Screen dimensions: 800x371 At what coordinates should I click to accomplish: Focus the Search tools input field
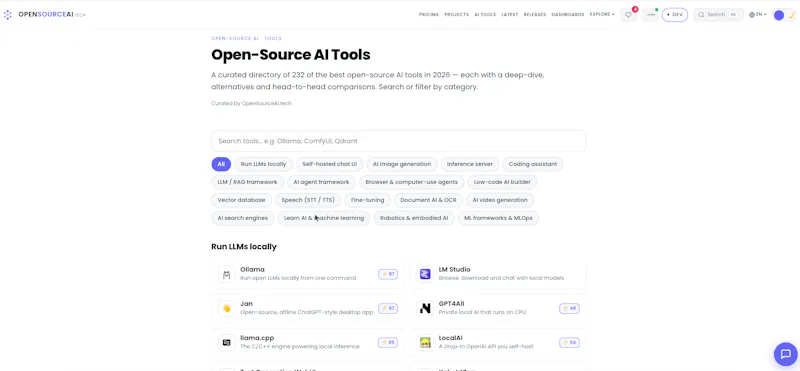click(398, 141)
